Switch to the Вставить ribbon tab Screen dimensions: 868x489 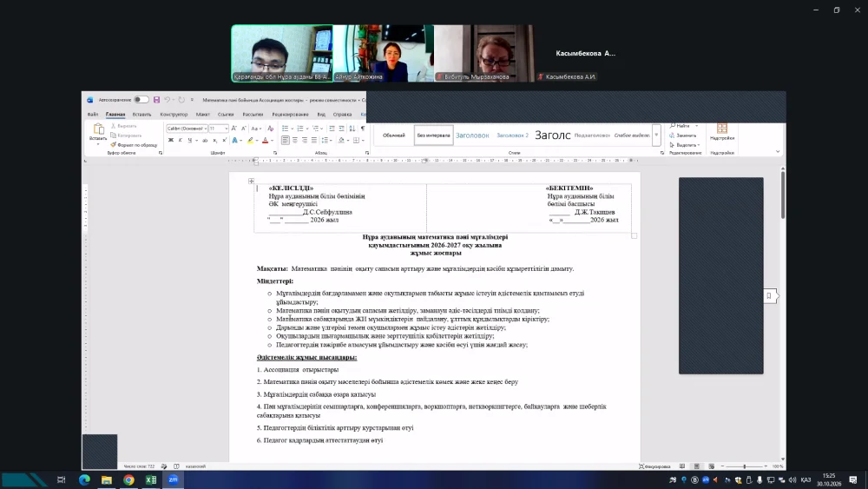[141, 115]
